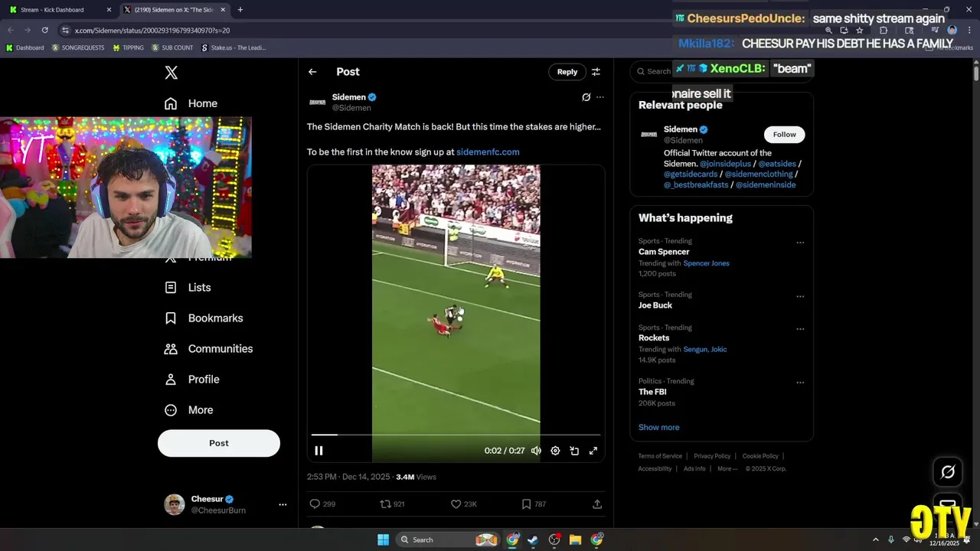The width and height of the screenshot is (980, 551).
Task: Show hidden system tray icons chevron
Action: [876, 540]
